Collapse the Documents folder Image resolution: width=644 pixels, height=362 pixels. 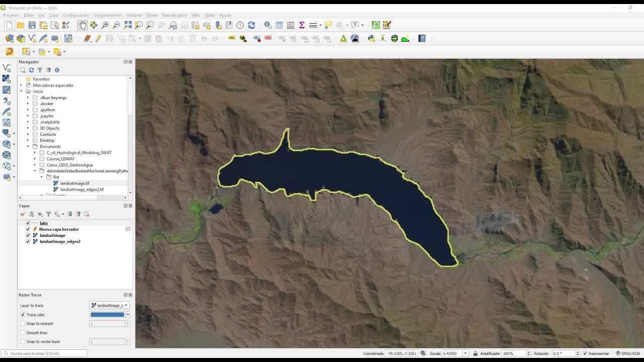coord(28,147)
